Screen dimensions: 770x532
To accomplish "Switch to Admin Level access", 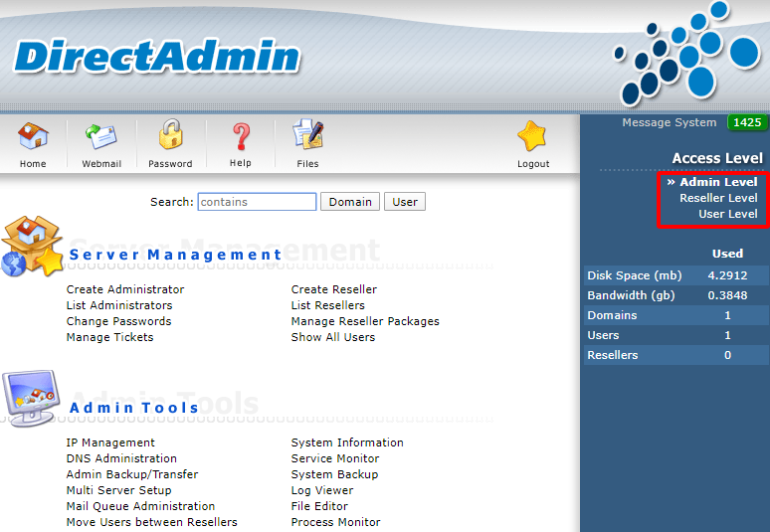I will point(718,182).
